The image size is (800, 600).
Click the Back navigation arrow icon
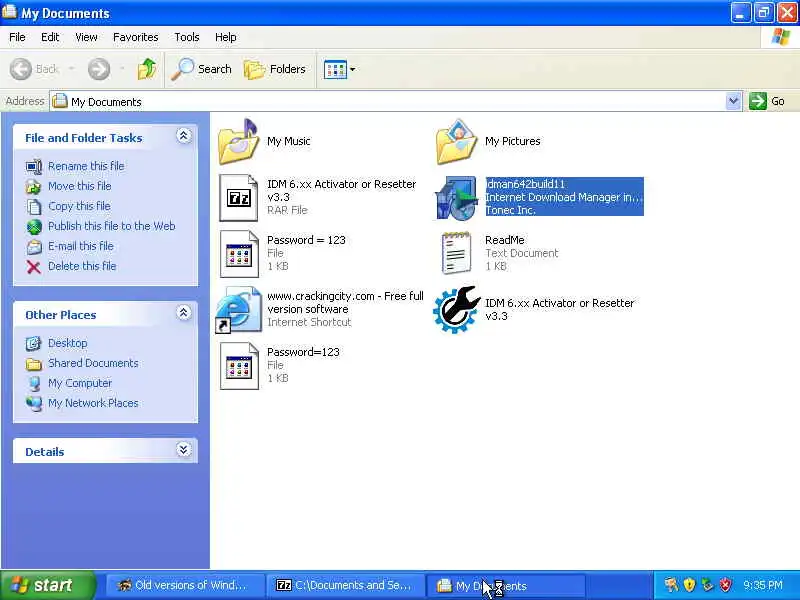click(21, 69)
